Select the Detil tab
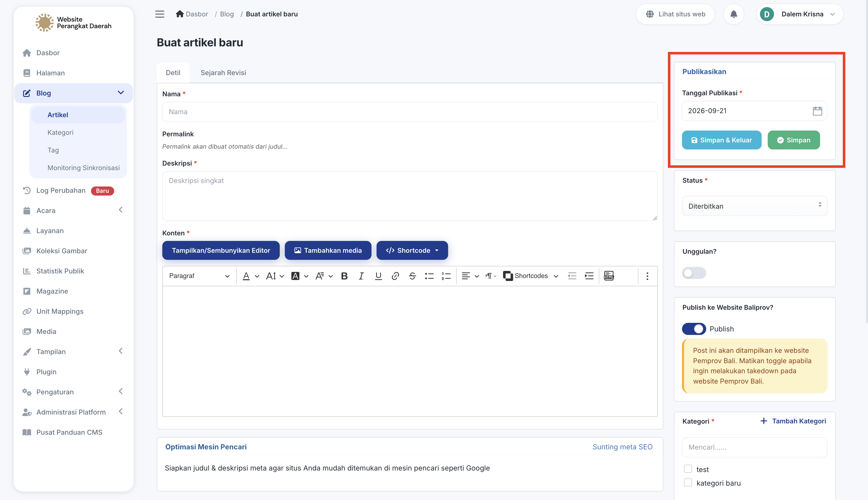Viewport: 868px width, 500px height. coord(173,73)
